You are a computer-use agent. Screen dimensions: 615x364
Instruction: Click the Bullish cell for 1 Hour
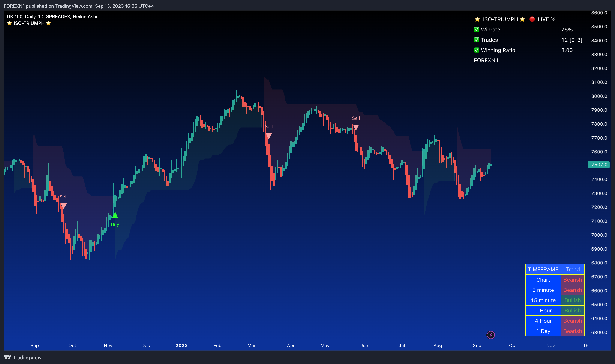tap(573, 311)
